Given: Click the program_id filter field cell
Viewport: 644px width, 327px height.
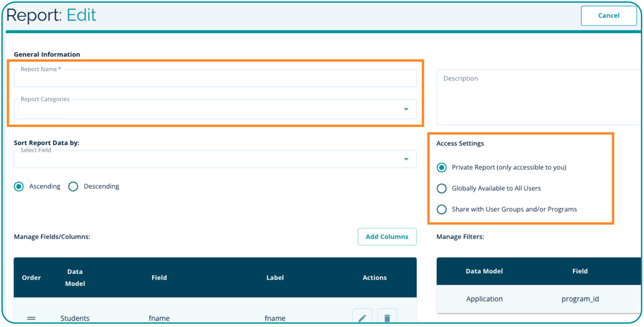Looking at the screenshot, I should pyautogui.click(x=580, y=299).
